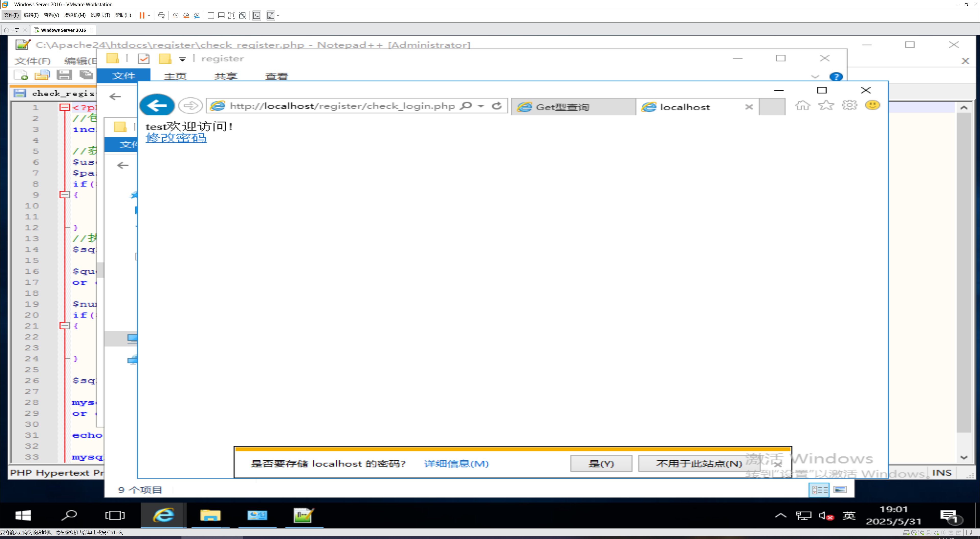Click the IE back navigation arrow
Viewport: 980px width, 539px height.
tap(157, 105)
